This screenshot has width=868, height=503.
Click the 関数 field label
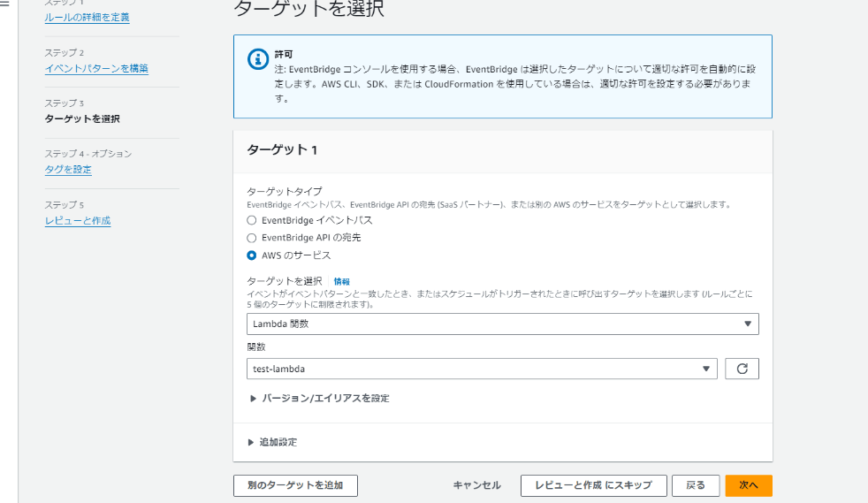(256, 347)
